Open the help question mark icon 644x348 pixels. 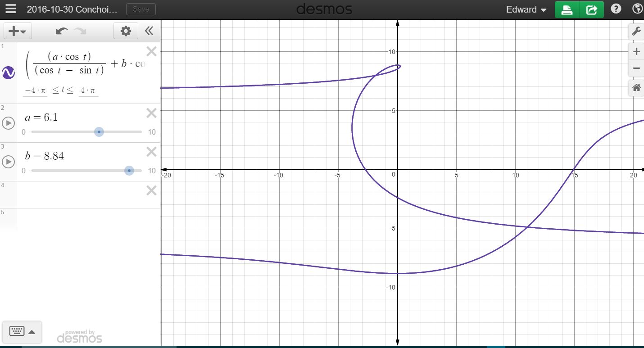[616, 8]
